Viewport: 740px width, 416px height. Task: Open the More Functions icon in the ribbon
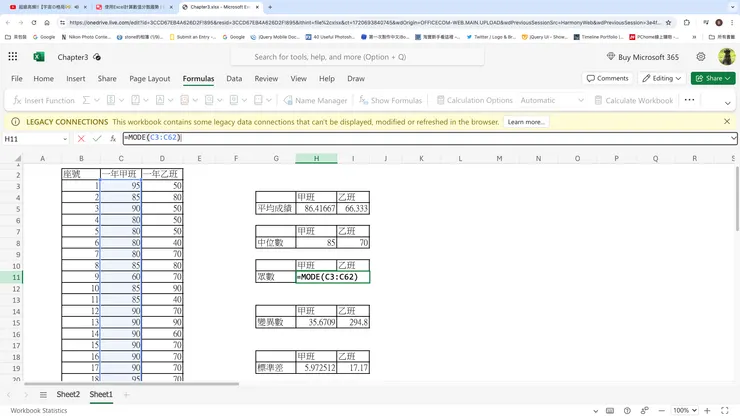258,100
